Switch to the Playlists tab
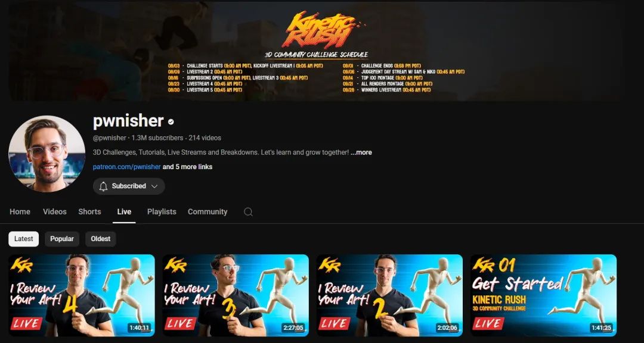Viewport: 644px width, 343px height. pos(162,212)
